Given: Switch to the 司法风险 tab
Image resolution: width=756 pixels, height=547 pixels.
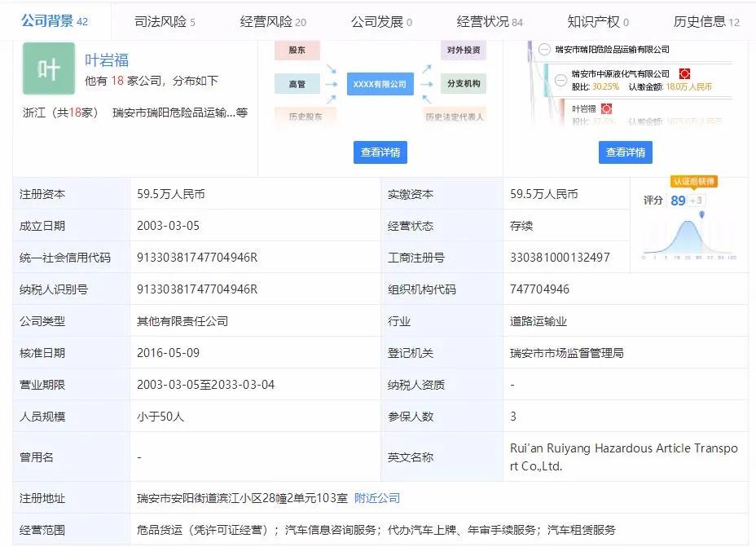Looking at the screenshot, I should pyautogui.click(x=164, y=22).
